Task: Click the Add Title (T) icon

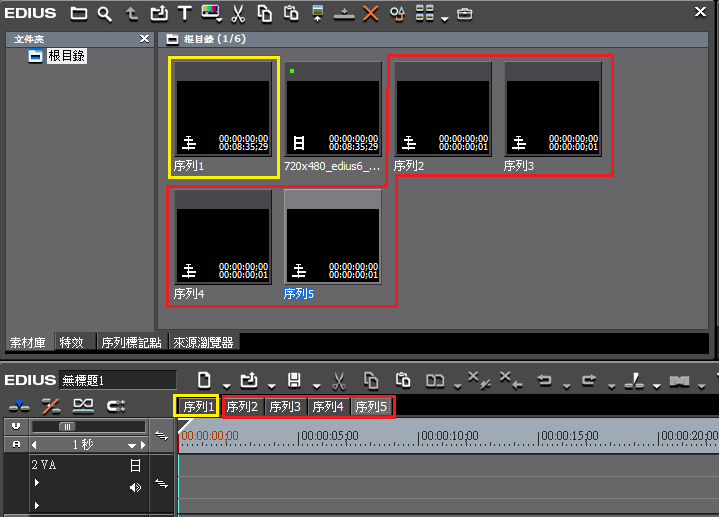Action: click(184, 14)
